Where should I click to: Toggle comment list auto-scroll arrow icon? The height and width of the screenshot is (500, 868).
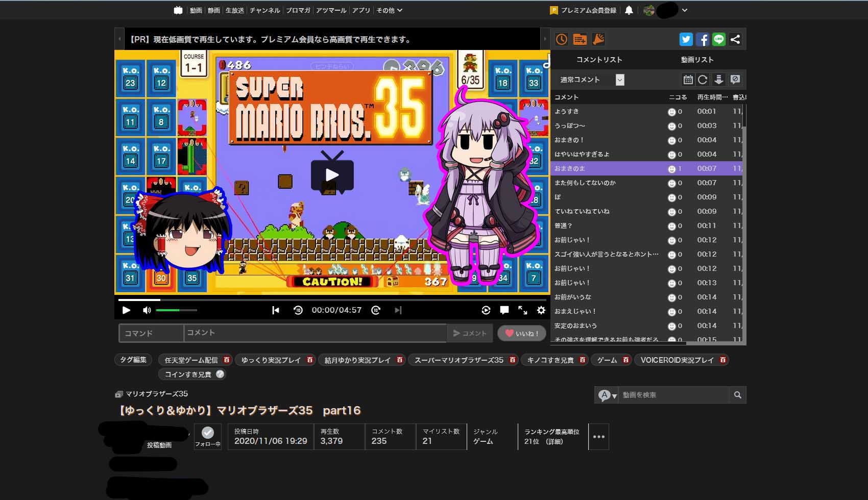[719, 80]
